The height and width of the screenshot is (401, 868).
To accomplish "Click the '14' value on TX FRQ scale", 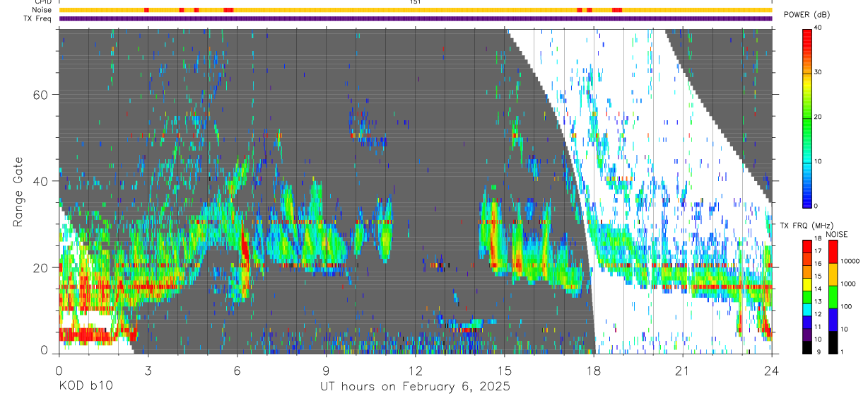I will pos(818,289).
